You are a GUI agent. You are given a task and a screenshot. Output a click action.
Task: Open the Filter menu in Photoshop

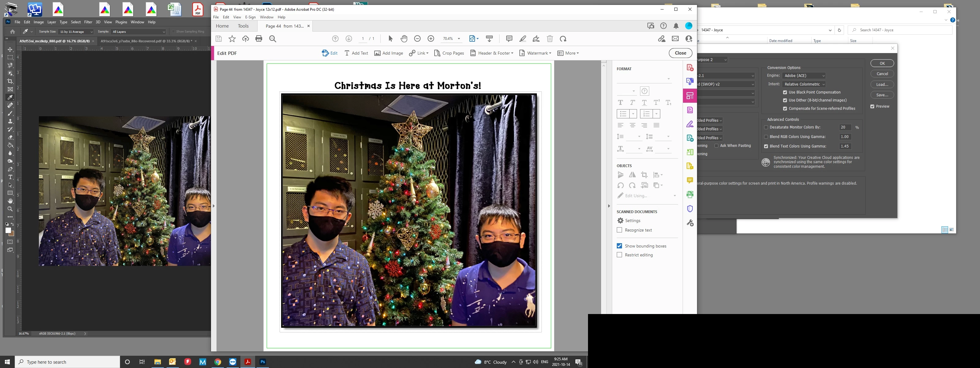[88, 22]
